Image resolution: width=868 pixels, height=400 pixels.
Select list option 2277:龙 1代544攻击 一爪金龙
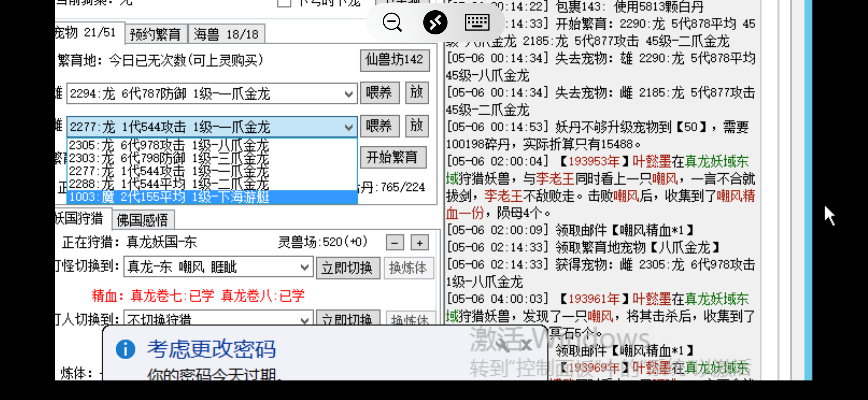(x=212, y=171)
